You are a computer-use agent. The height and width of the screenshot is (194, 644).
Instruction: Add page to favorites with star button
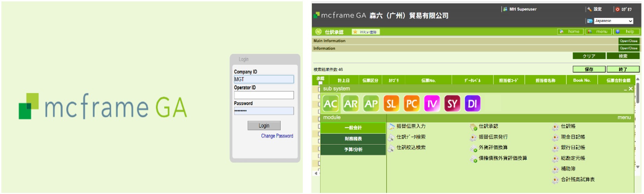click(x=366, y=32)
